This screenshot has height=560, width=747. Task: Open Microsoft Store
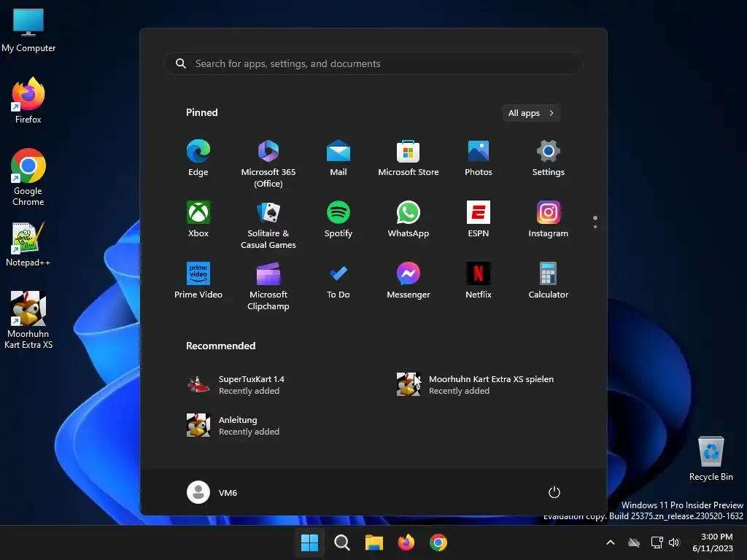409,158
